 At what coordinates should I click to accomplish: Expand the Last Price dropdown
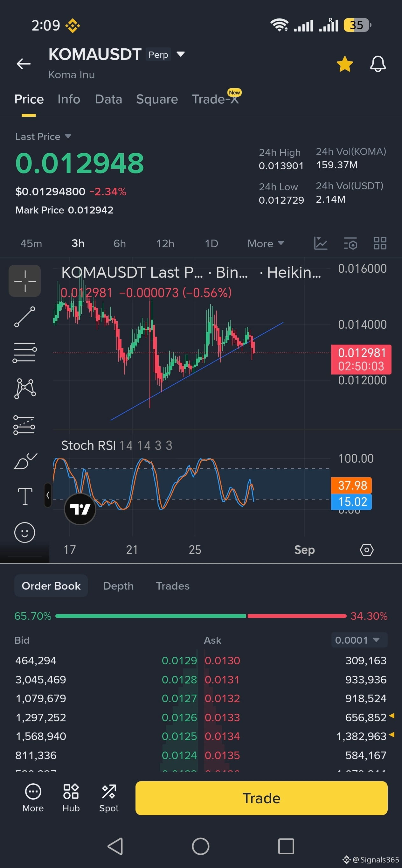tap(43, 136)
